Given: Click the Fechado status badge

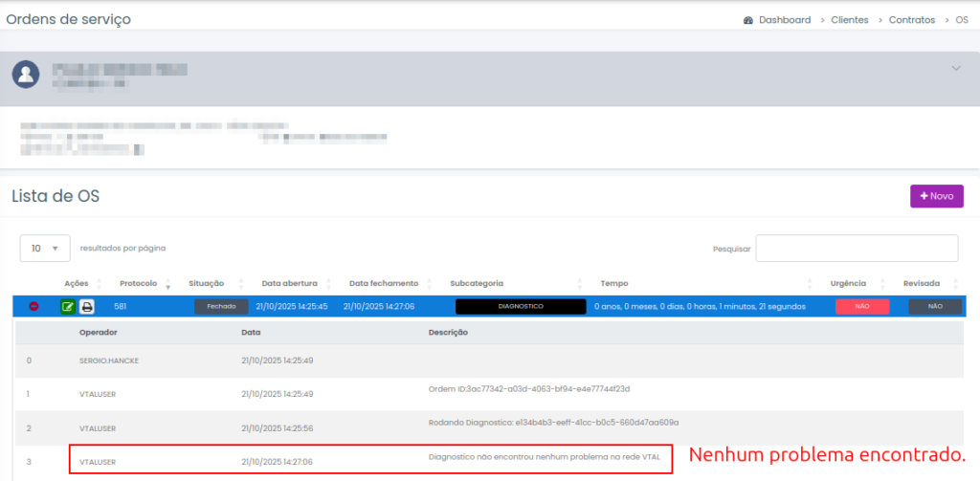Looking at the screenshot, I should [x=221, y=307].
